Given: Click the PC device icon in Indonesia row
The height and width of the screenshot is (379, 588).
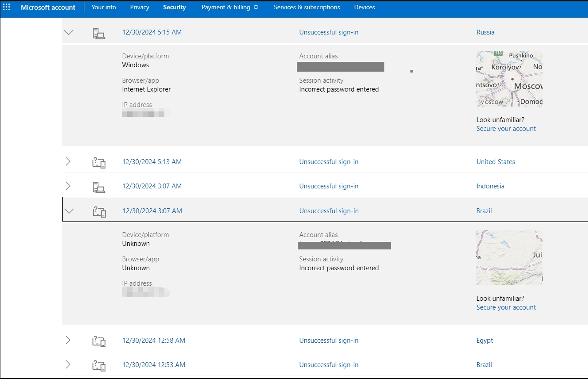Looking at the screenshot, I should (99, 187).
